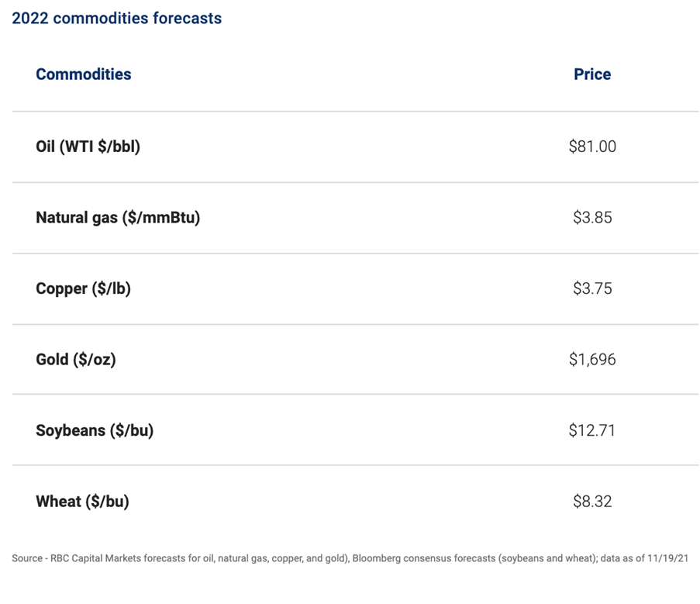Click the $3.85 natural gas price
The height and width of the screenshot is (604, 700).
[592, 217]
